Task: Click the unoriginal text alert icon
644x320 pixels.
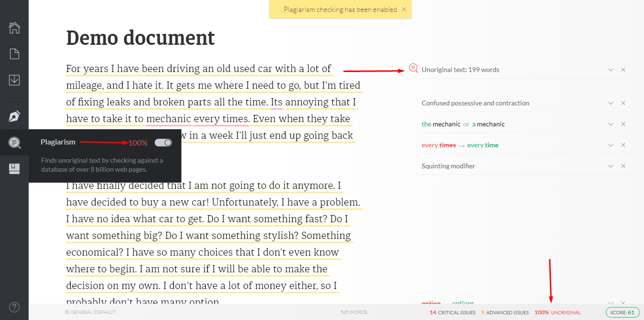Action: point(413,69)
